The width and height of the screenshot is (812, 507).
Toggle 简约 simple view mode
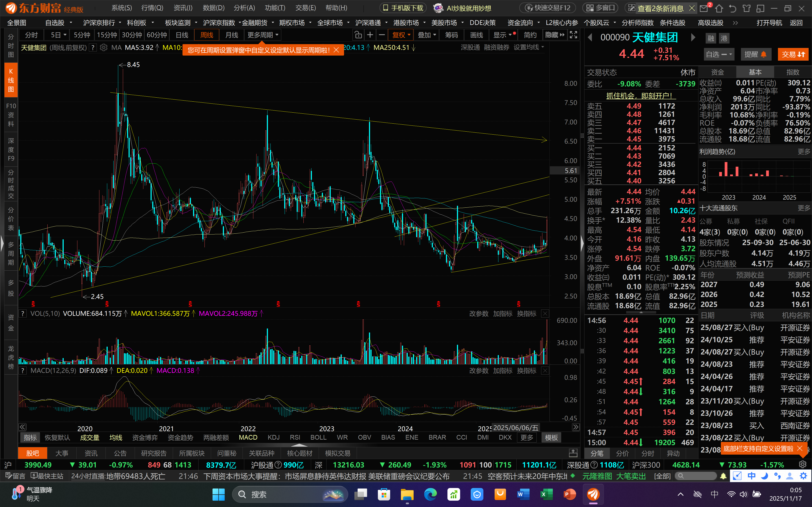[530, 35]
